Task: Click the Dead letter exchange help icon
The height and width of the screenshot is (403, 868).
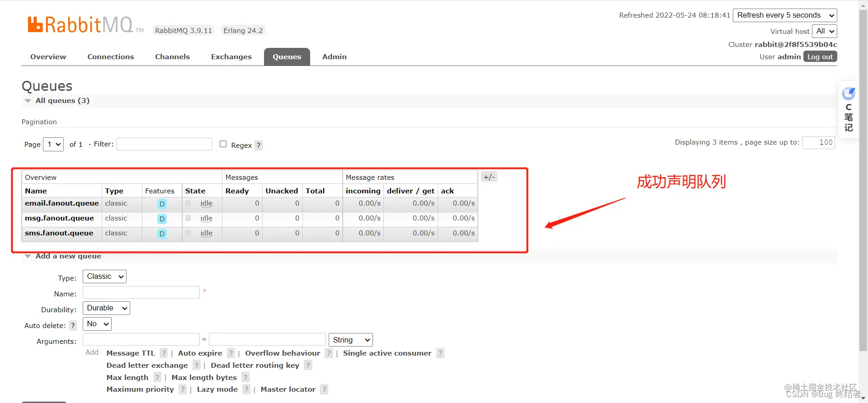Action: pyautogui.click(x=197, y=366)
